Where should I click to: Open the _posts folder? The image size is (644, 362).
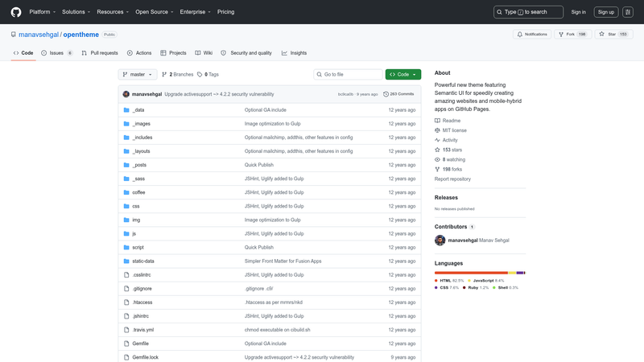[139, 165]
